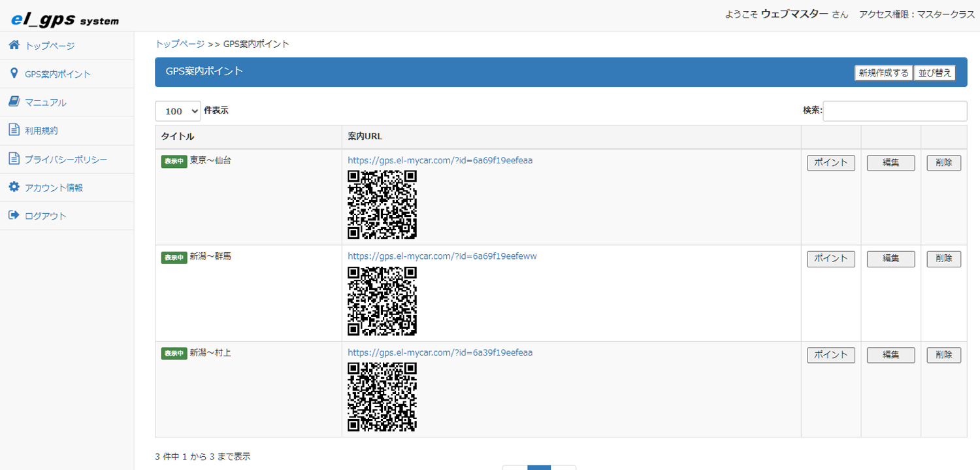Click the 表示中 badge for 新潟～群馬

click(x=174, y=258)
